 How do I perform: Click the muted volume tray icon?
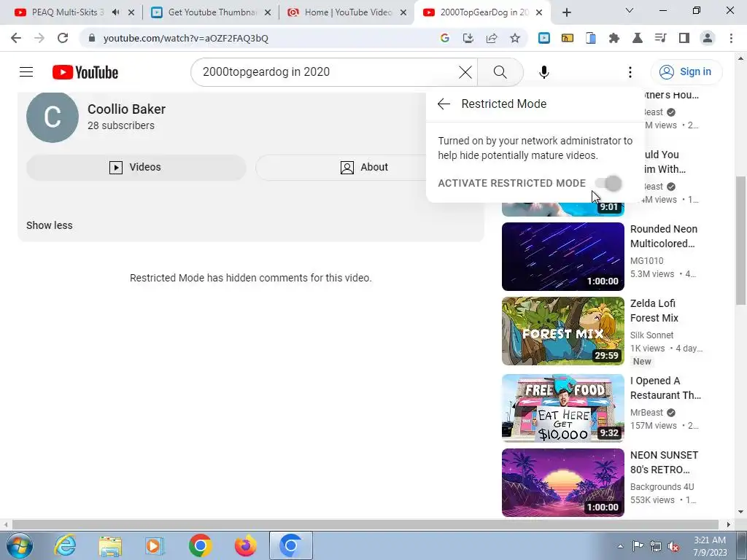tap(673, 546)
